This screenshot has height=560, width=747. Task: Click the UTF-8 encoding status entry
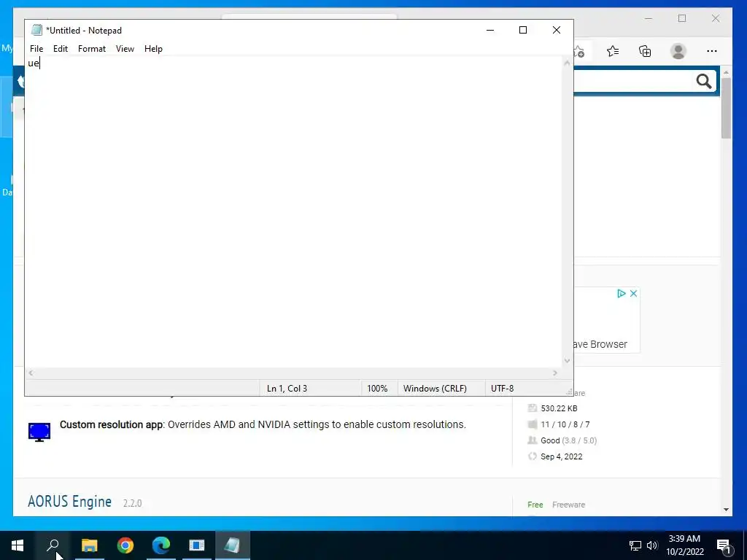coord(502,389)
